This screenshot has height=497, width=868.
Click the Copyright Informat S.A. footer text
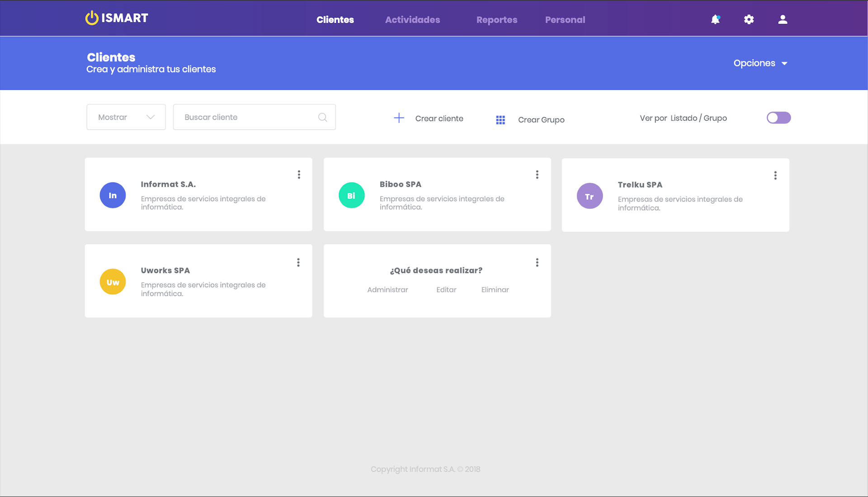pyautogui.click(x=425, y=469)
